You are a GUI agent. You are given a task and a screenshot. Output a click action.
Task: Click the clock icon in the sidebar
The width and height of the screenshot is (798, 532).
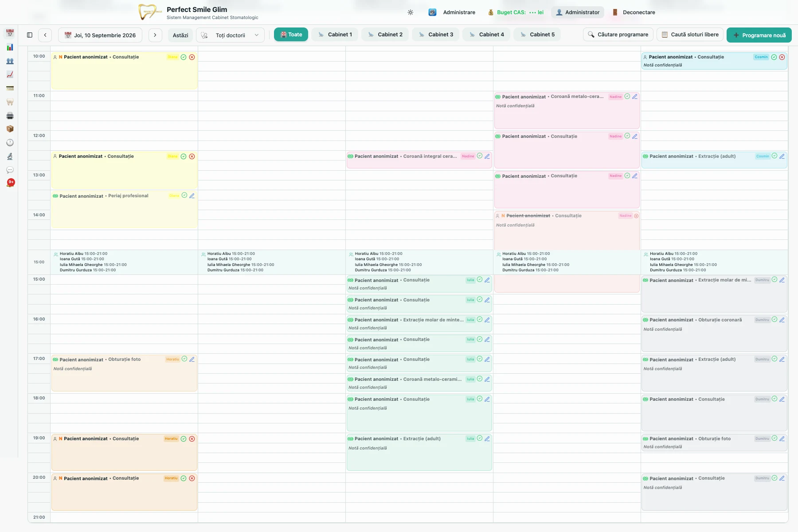click(x=10, y=143)
